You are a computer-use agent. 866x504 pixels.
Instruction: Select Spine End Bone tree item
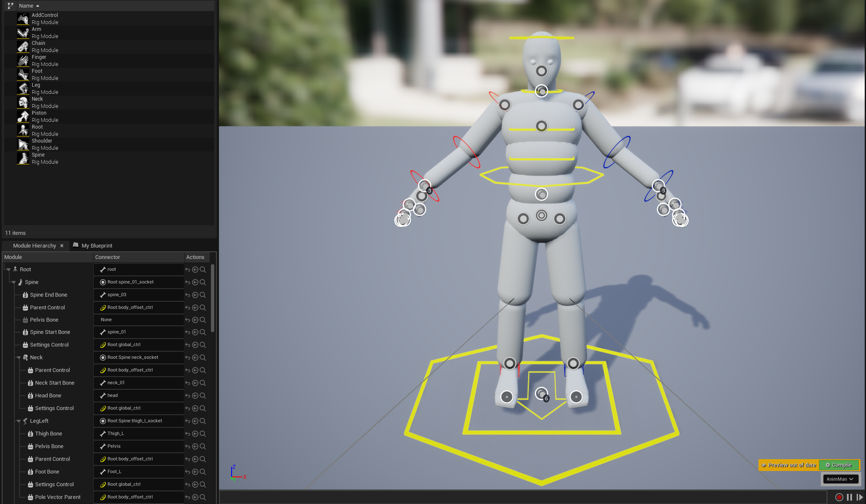pos(49,295)
